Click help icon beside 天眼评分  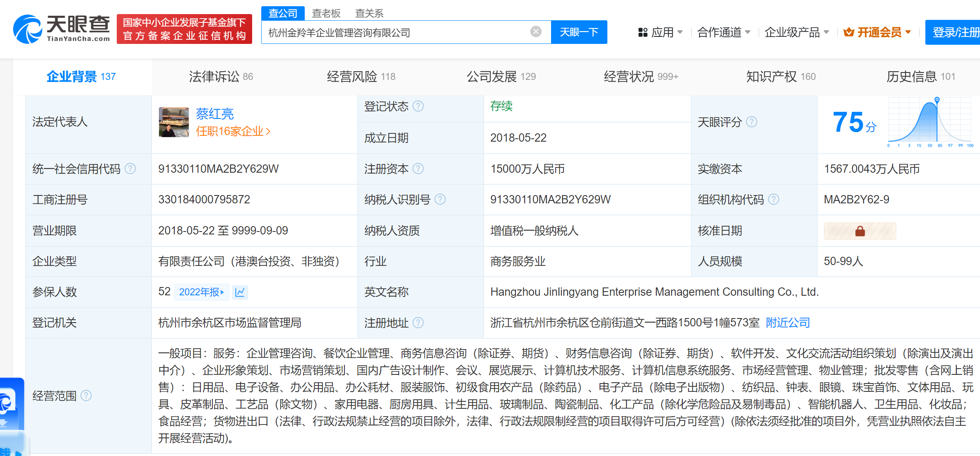click(751, 122)
